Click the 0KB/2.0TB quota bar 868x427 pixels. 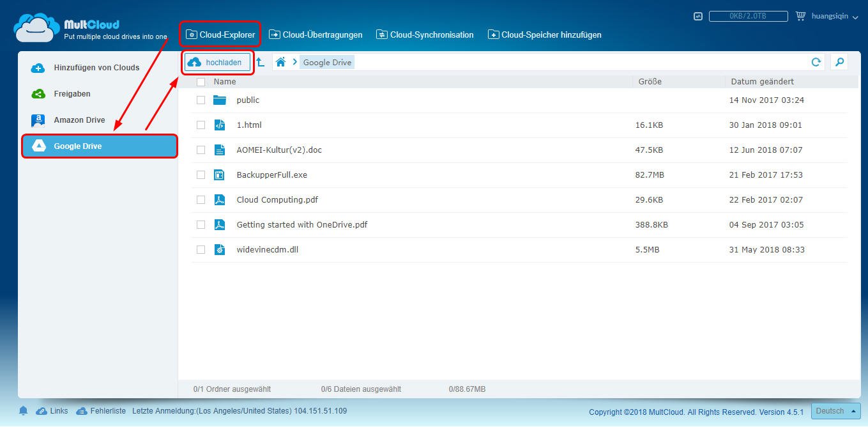[x=748, y=16]
